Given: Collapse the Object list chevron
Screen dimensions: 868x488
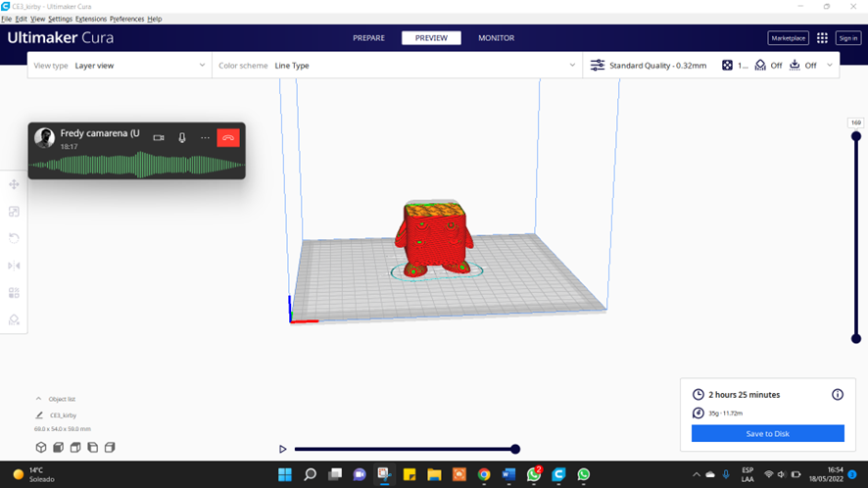Looking at the screenshot, I should point(38,399).
